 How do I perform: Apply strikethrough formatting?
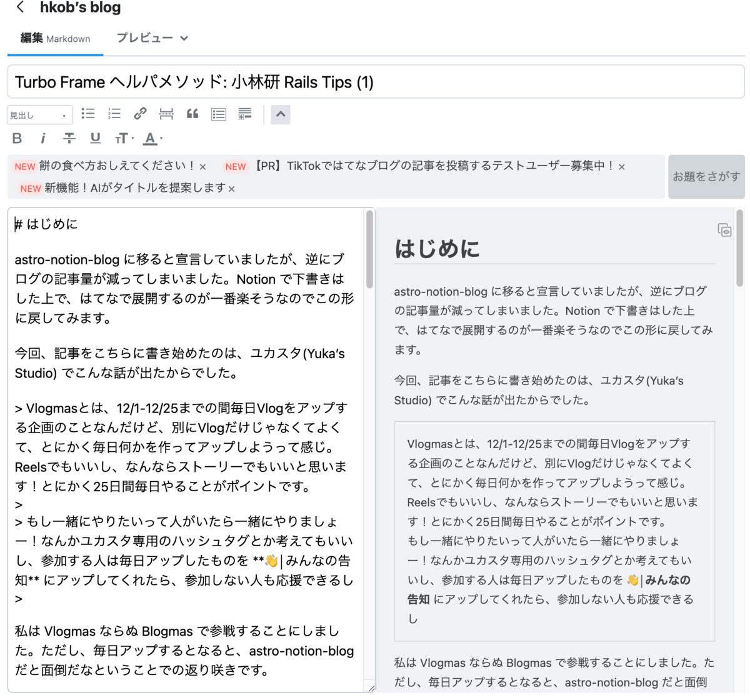click(69, 139)
